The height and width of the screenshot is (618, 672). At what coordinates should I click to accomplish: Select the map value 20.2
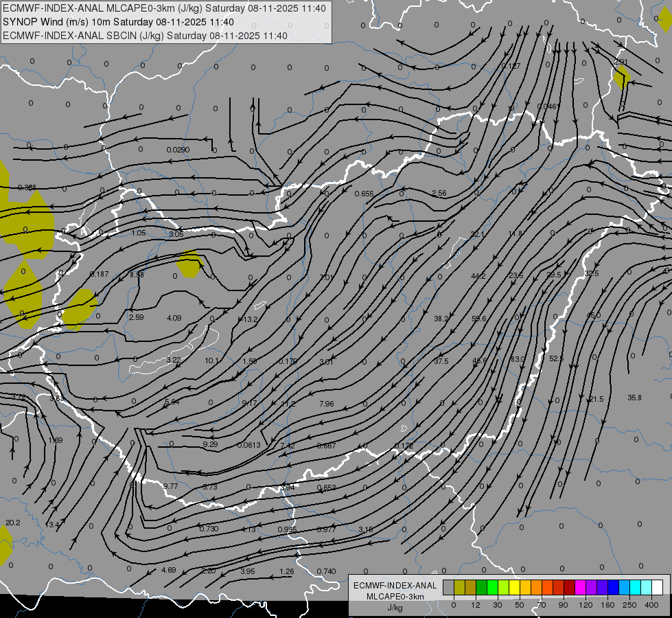pyautogui.click(x=13, y=523)
